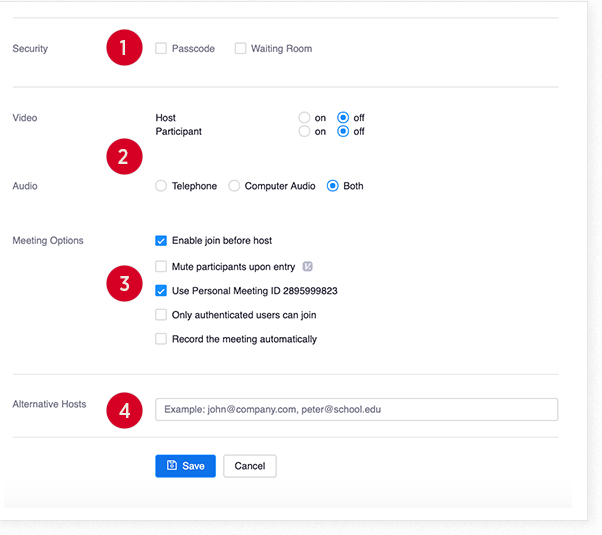602x535 pixels.
Task: Click the red number 3 badge
Action: (x=124, y=283)
